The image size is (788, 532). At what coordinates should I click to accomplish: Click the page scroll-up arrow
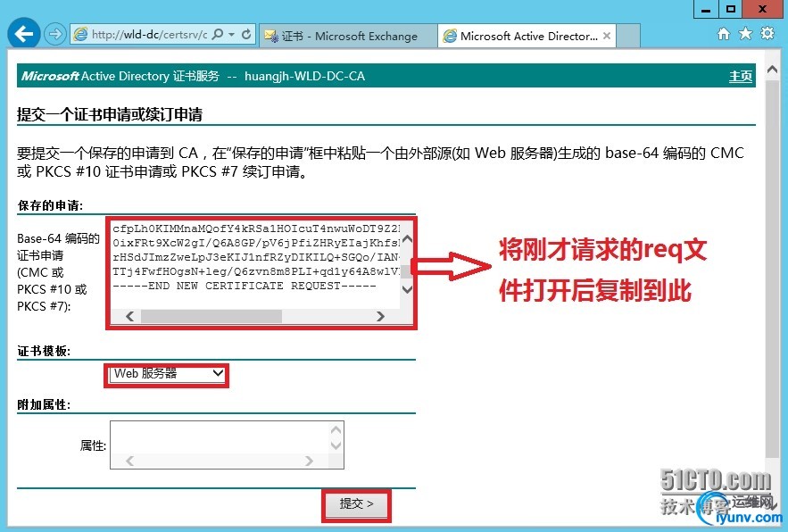click(x=773, y=70)
